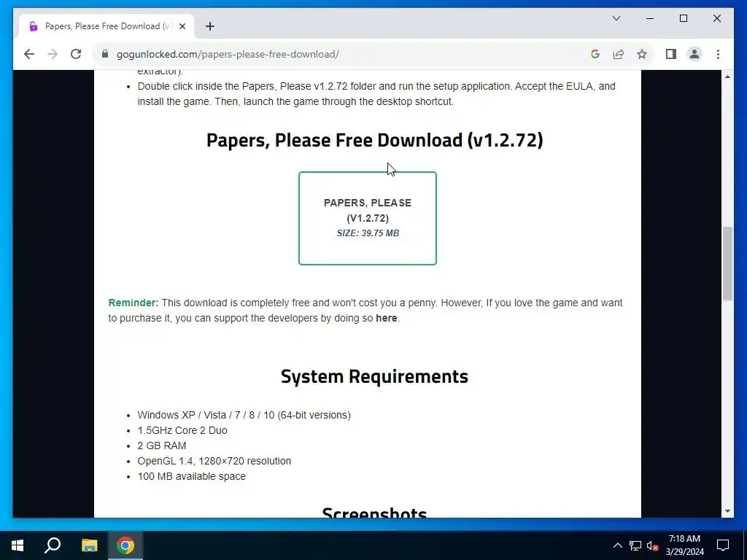The height and width of the screenshot is (560, 747).
Task: Open the Chrome three-dot menu
Action: 718,54
